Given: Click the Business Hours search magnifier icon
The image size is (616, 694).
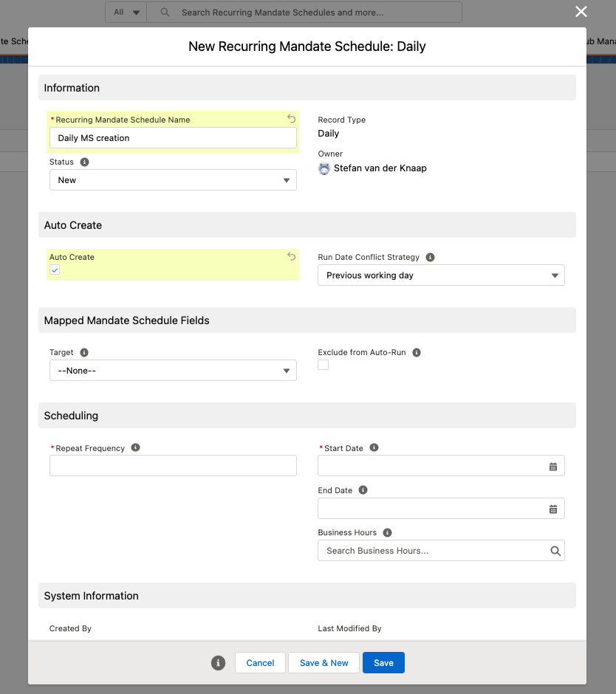Looking at the screenshot, I should [x=555, y=550].
